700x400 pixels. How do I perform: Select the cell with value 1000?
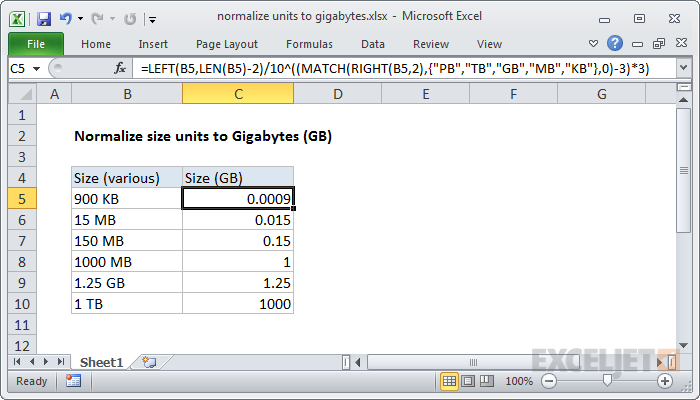[x=238, y=304]
